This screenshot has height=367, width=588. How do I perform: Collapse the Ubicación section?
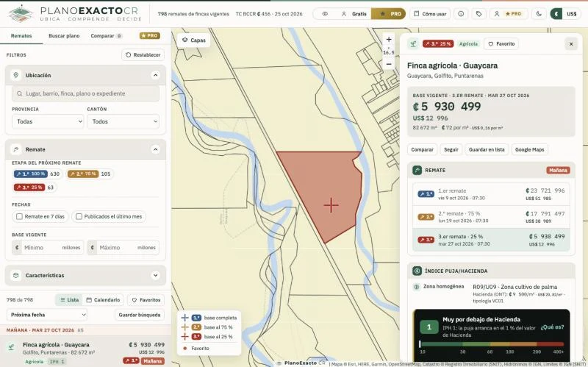coord(155,76)
